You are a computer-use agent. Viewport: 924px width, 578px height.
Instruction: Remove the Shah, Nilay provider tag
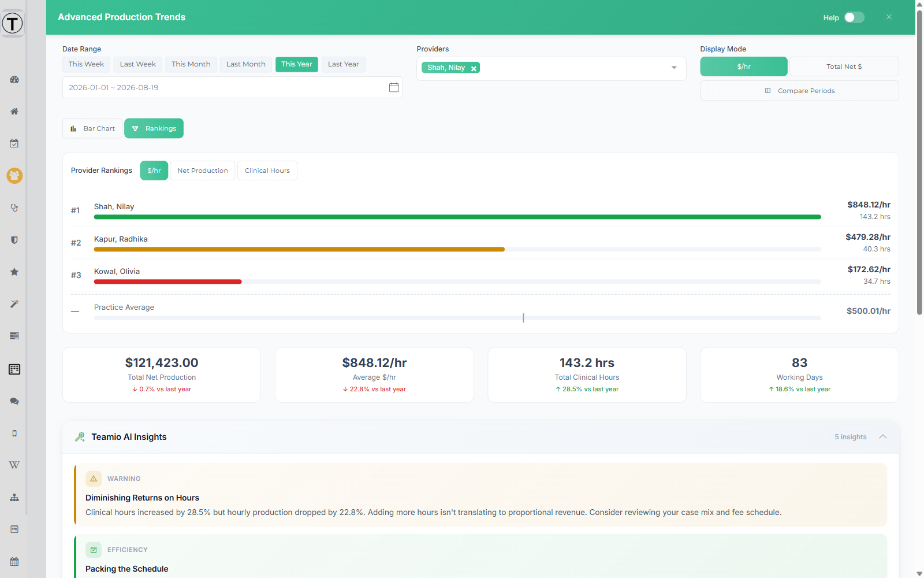tap(474, 68)
